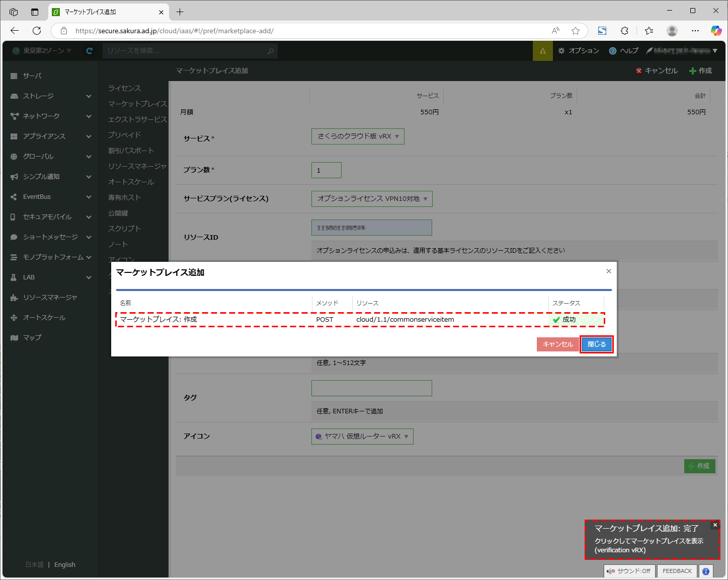Click the reload icon beside the zone selector
This screenshot has width=728, height=580.
pos(90,51)
